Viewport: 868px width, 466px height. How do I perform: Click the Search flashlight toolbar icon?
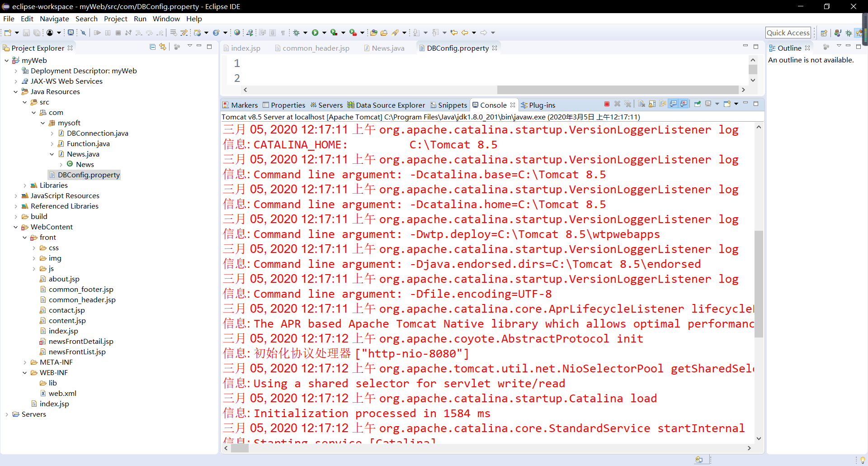pyautogui.click(x=395, y=33)
